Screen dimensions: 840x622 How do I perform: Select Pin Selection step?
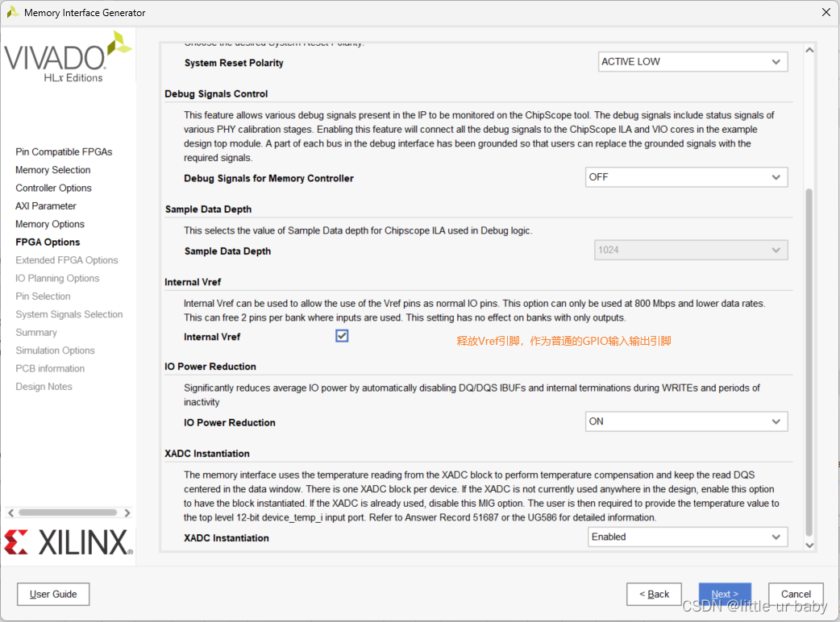pyautogui.click(x=43, y=296)
